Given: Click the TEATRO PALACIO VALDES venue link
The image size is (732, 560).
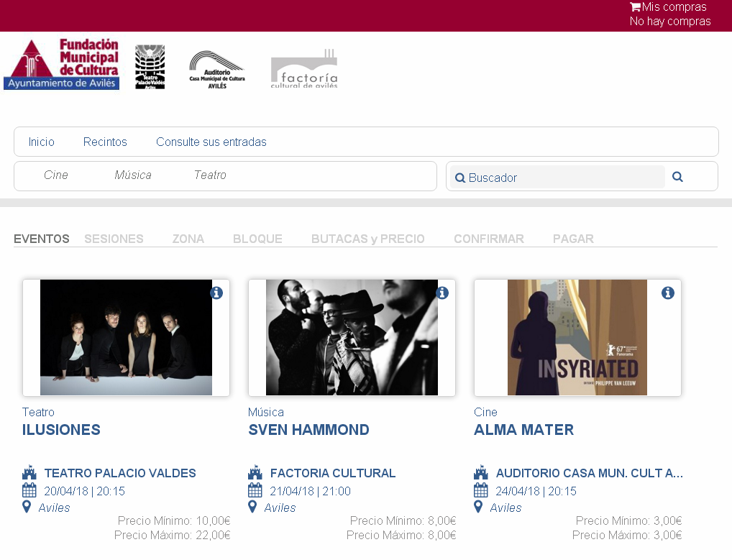Looking at the screenshot, I should [x=120, y=473].
